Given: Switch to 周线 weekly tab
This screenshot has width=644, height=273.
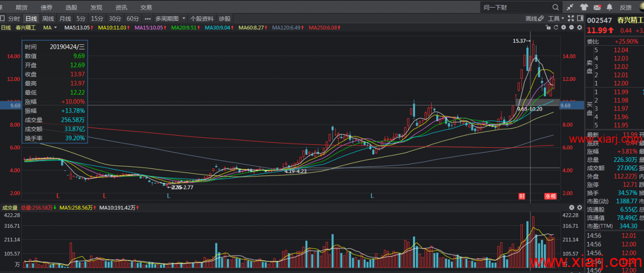Looking at the screenshot, I should tap(48, 19).
